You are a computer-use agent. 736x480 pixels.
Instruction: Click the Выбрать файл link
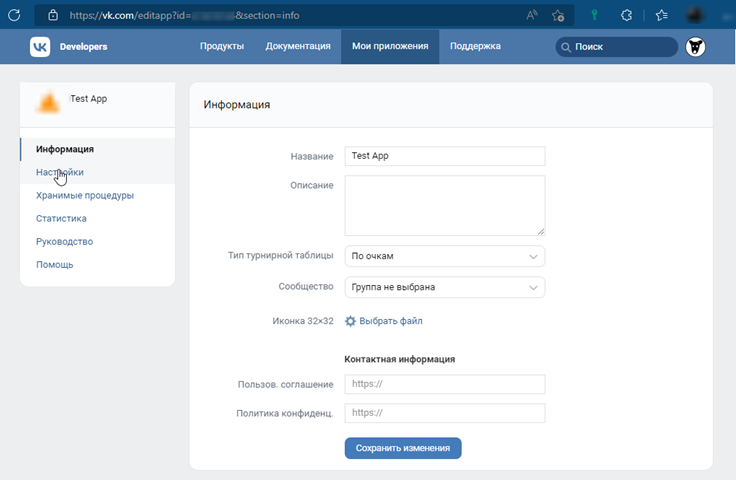point(391,321)
